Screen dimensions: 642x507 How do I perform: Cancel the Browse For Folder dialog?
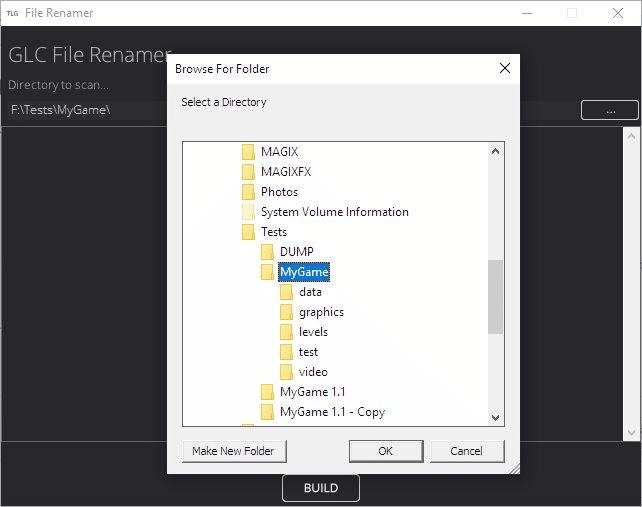click(466, 451)
